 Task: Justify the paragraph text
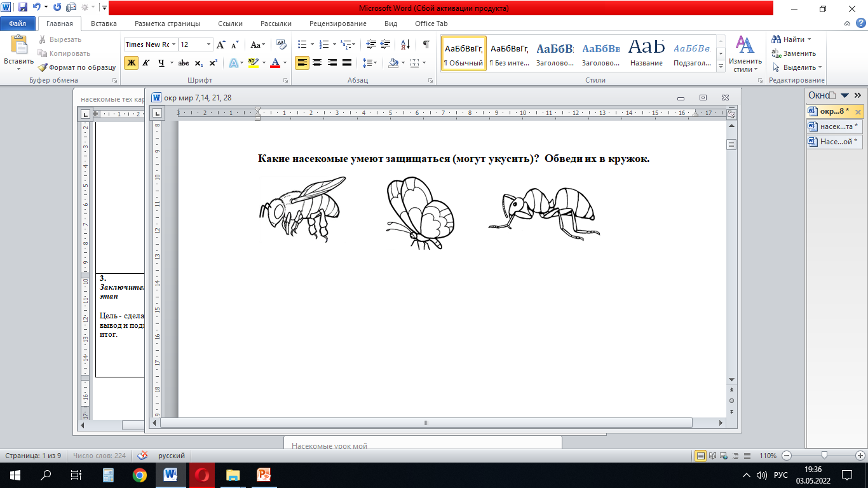[347, 63]
